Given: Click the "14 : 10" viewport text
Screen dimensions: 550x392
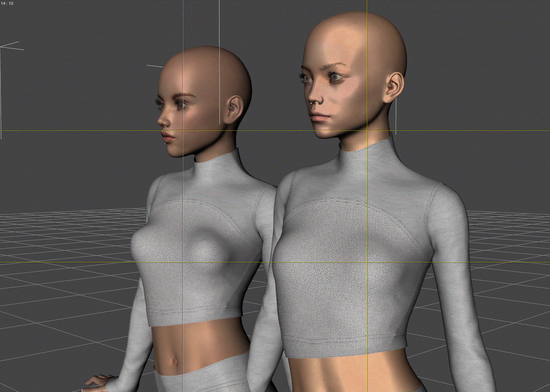Looking at the screenshot, I should 7,3.
